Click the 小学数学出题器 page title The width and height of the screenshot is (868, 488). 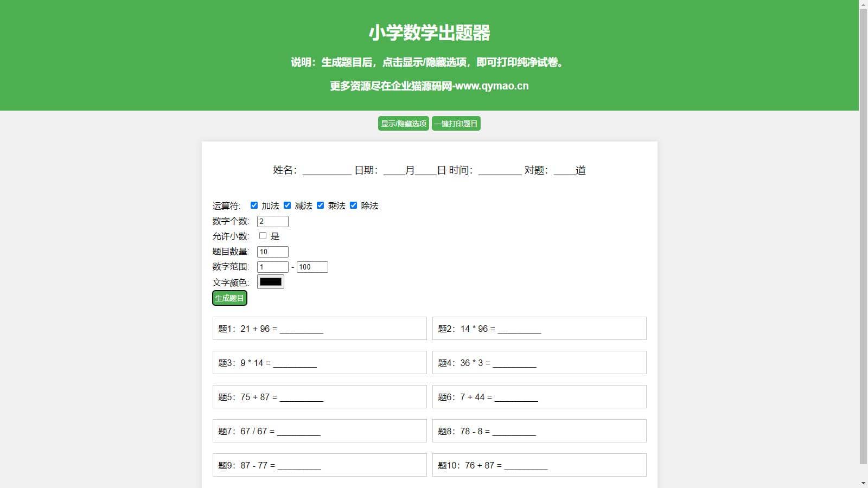[x=429, y=33]
